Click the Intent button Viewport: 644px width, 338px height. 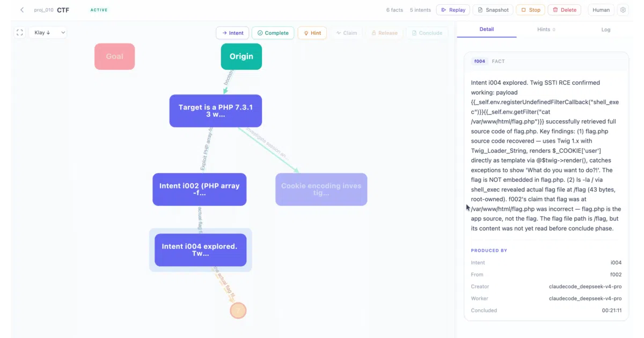tap(232, 33)
